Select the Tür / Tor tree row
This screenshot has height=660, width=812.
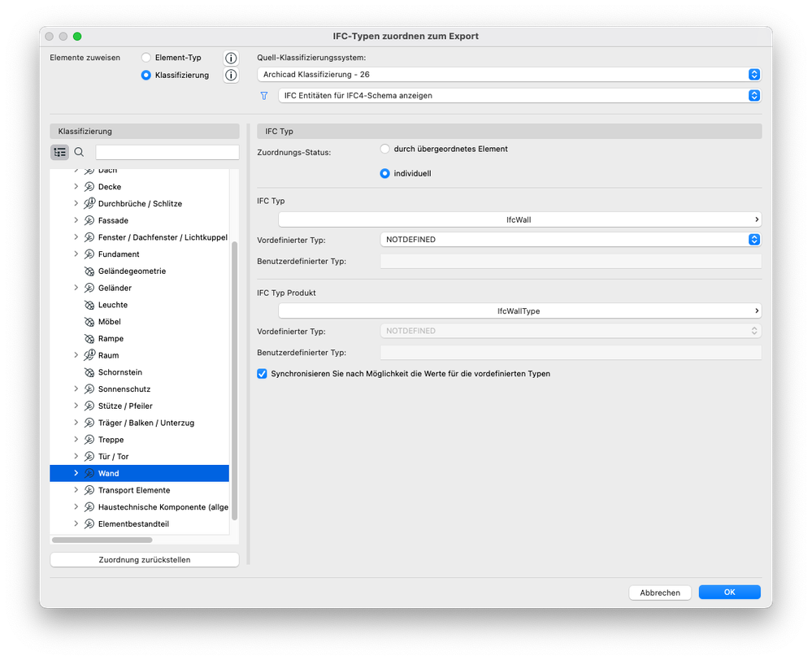click(x=139, y=457)
